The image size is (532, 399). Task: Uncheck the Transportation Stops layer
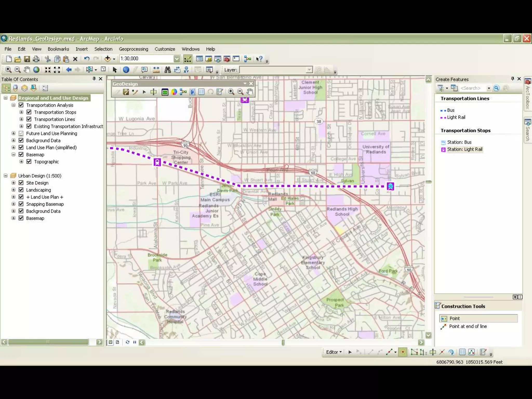pos(29,112)
